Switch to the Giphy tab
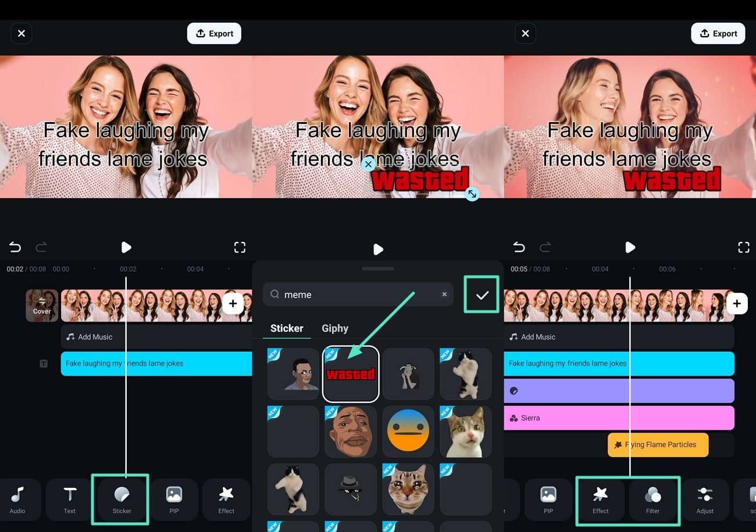 [335, 329]
